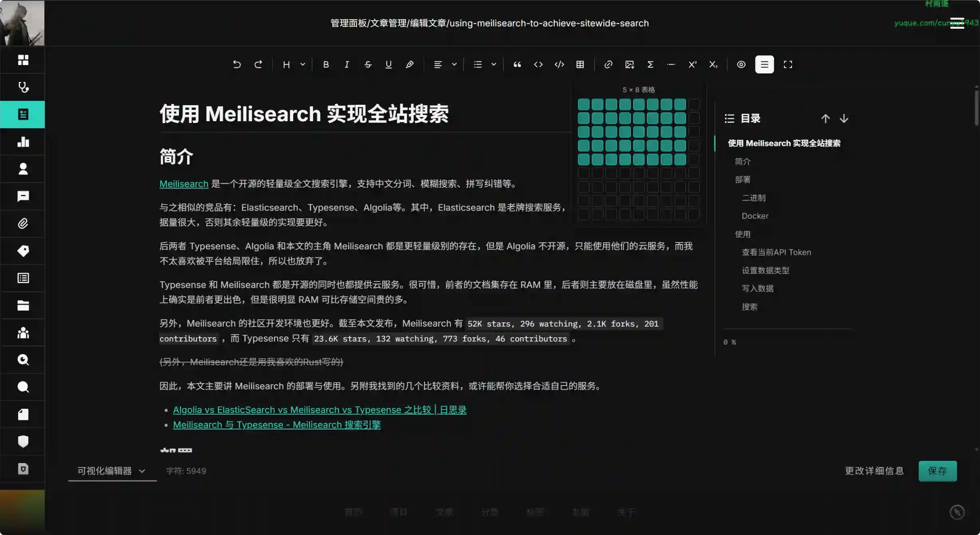Open the Meilisearch hyperlink in intro paragraph

pos(184,184)
